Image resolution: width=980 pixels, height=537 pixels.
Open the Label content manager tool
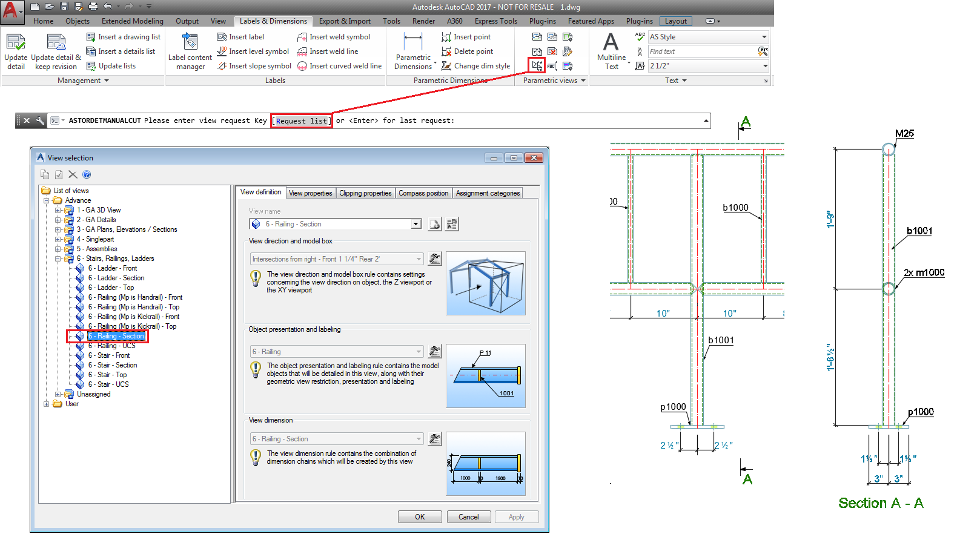[190, 51]
